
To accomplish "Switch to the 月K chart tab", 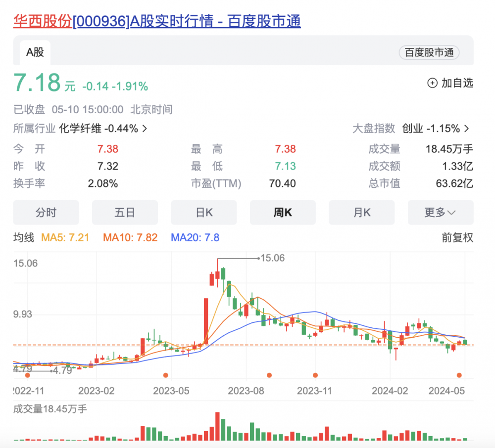I will tap(362, 213).
